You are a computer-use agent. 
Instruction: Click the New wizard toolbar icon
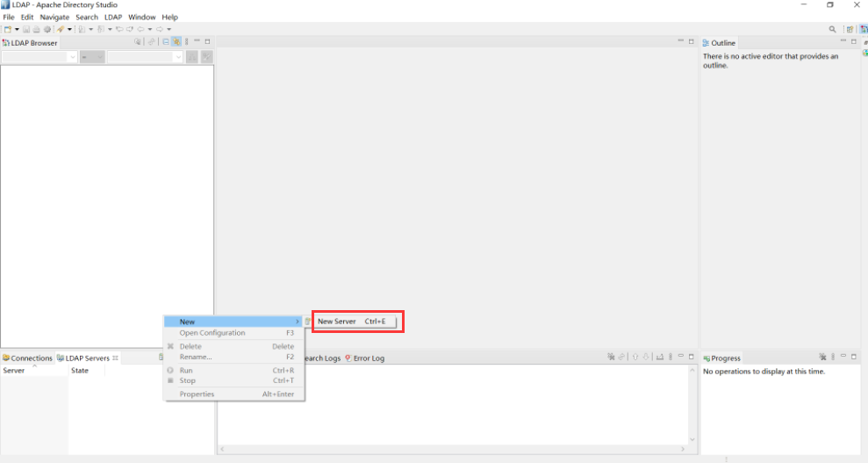pos(8,29)
